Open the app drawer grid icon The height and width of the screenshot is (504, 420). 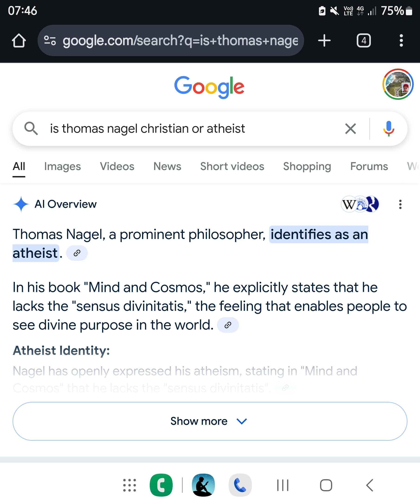point(129,485)
